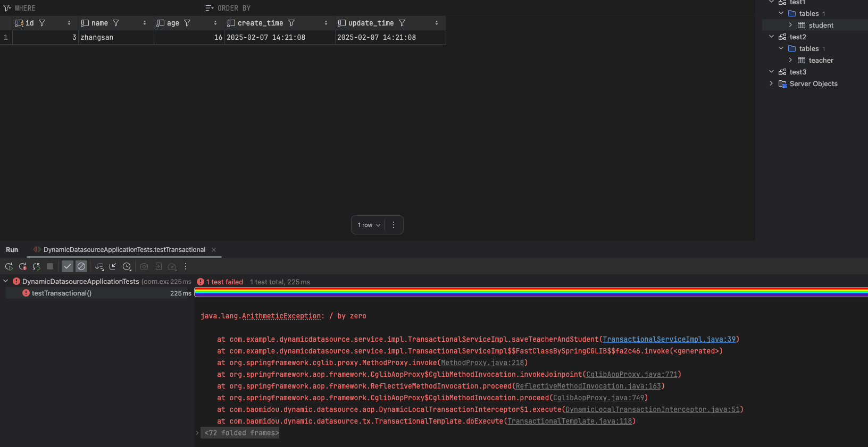Click the Rerun Failed Tests icon

[23, 267]
